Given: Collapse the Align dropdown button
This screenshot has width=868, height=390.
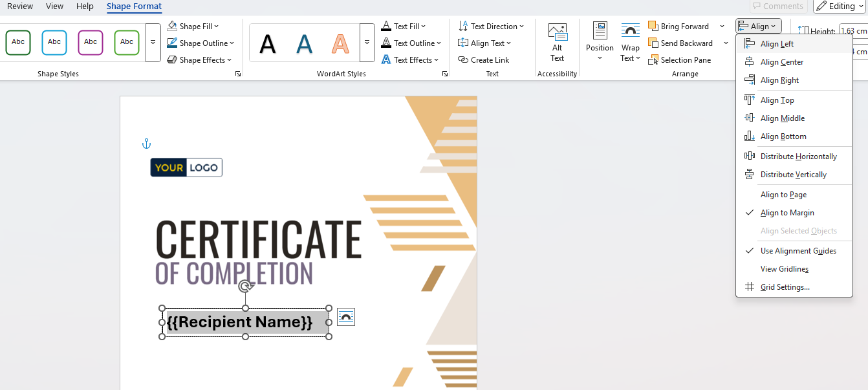Looking at the screenshot, I should (759, 27).
